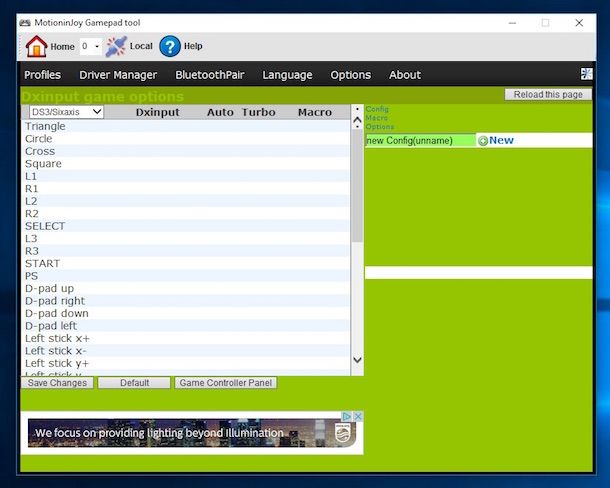Click the new Config(unname) name field
610x488 pixels.
(x=420, y=140)
